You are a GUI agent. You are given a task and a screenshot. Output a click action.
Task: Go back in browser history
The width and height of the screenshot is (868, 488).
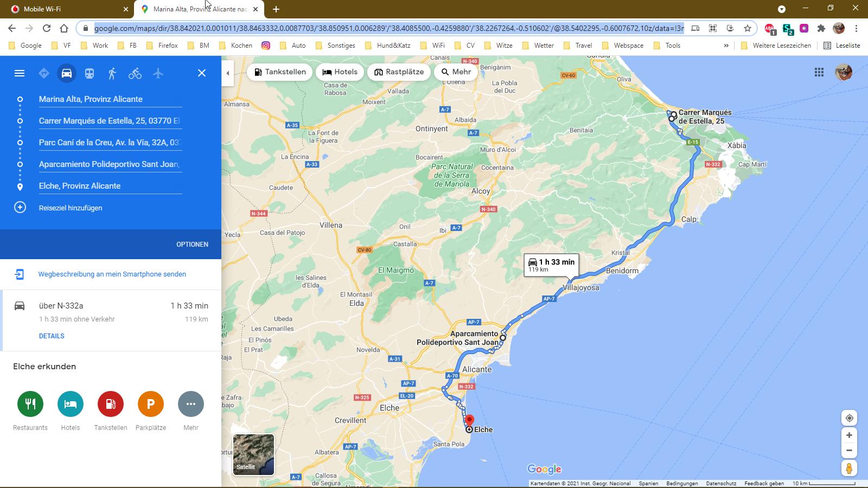click(12, 28)
